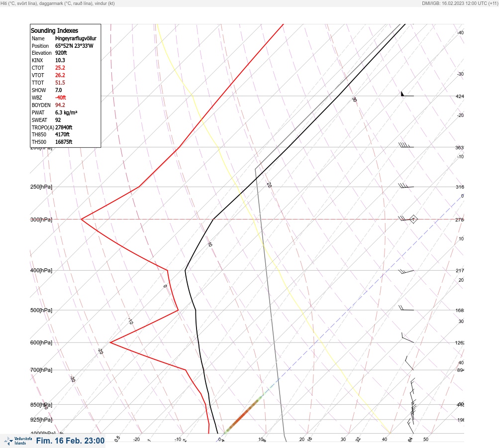Click the 'Sounding Indexes' heading
The height and width of the screenshot is (448, 499).
click(54, 30)
